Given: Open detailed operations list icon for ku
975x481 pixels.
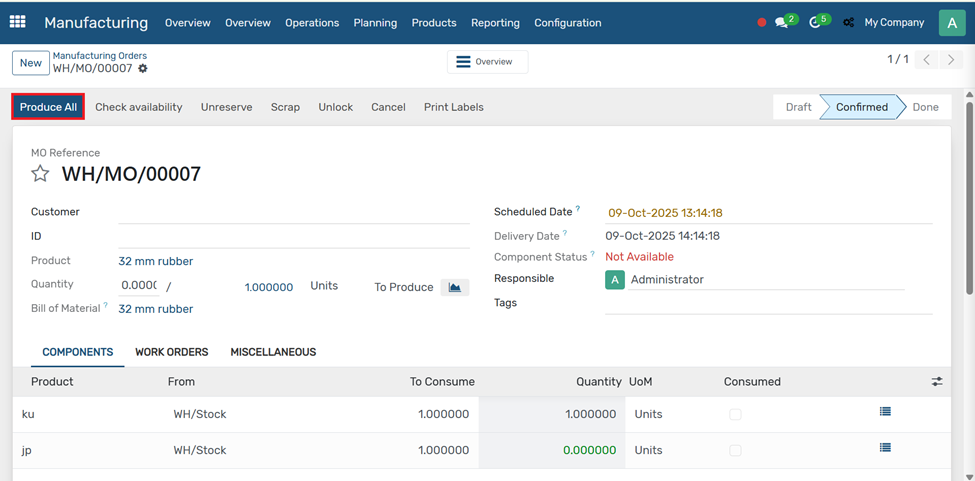Looking at the screenshot, I should coord(885,412).
